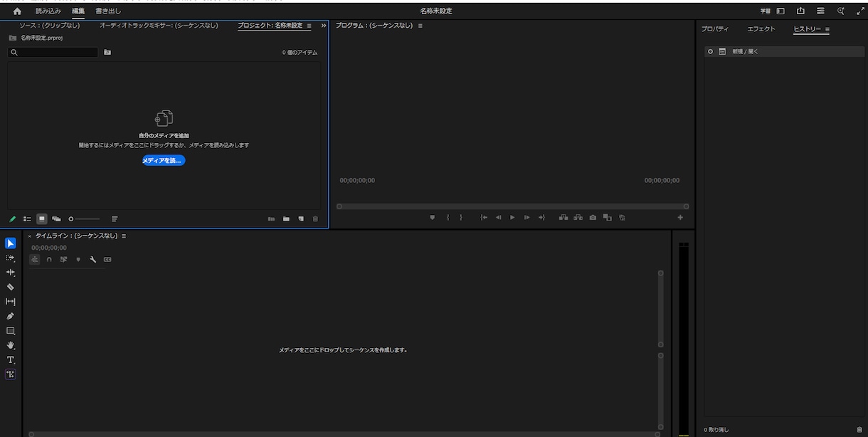Click the Home icon
Image resolution: width=868 pixels, height=437 pixels.
17,11
